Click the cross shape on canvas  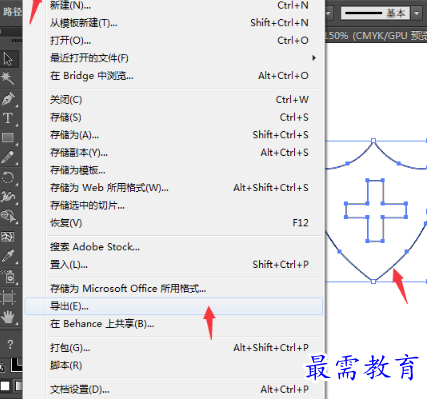click(x=375, y=210)
